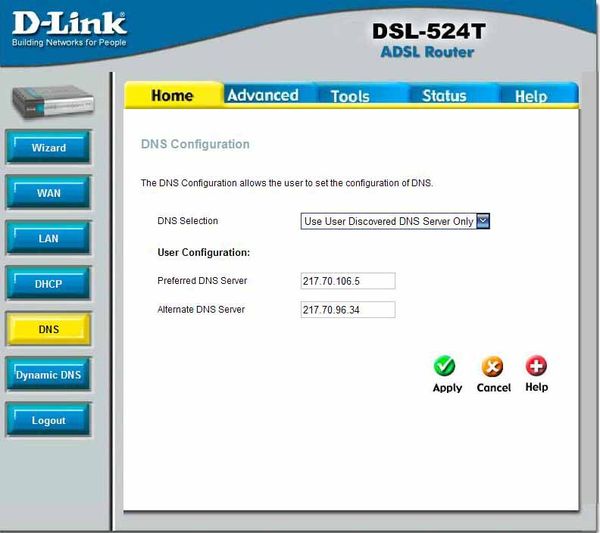600x533 pixels.
Task: Click the User Configuration label
Action: click(x=204, y=253)
